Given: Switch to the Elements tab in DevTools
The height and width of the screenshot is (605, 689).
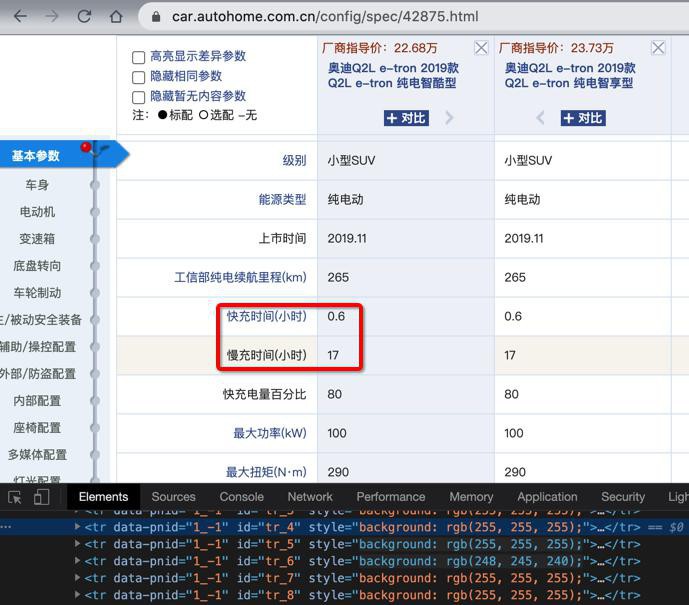Looking at the screenshot, I should pyautogui.click(x=103, y=497).
